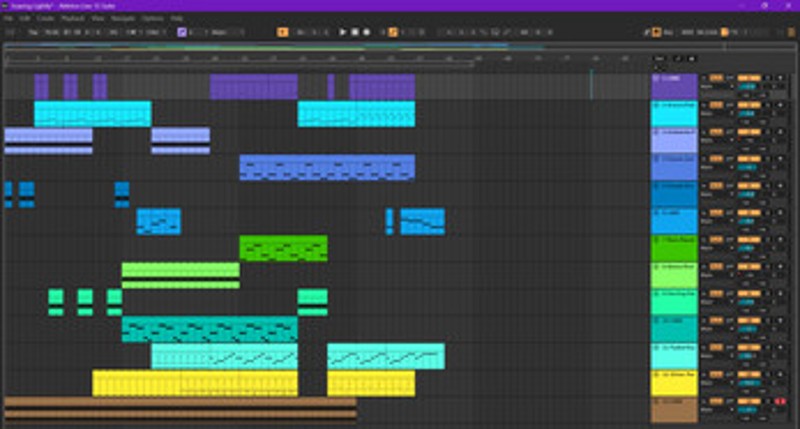800x429 pixels.
Task: Open the File menu
Action: coord(8,18)
